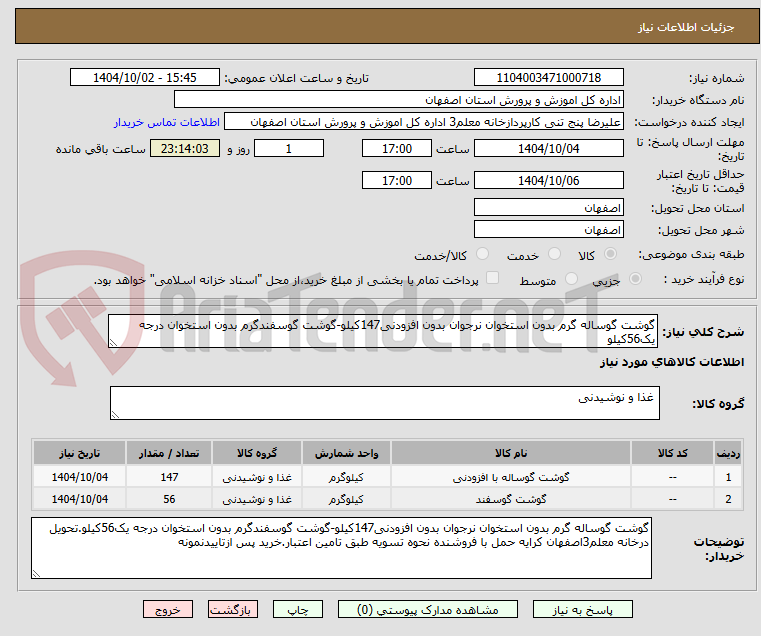Click the announcement date field 1404/10/02 - 15:45

tap(145, 78)
